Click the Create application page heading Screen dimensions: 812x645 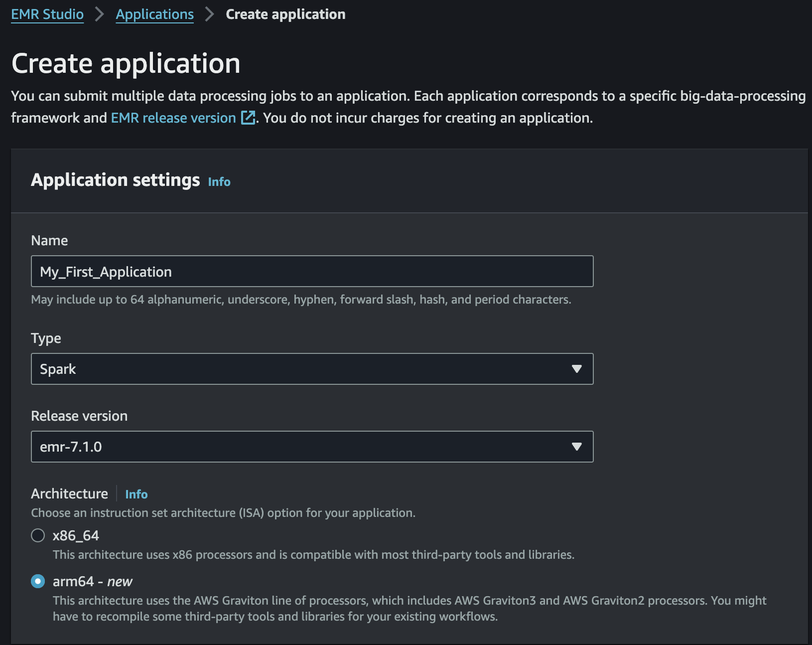pyautogui.click(x=126, y=63)
